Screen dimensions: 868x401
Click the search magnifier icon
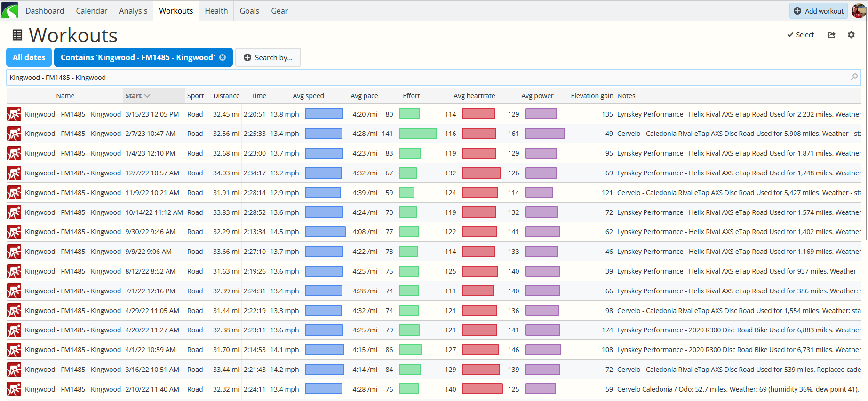(x=854, y=77)
